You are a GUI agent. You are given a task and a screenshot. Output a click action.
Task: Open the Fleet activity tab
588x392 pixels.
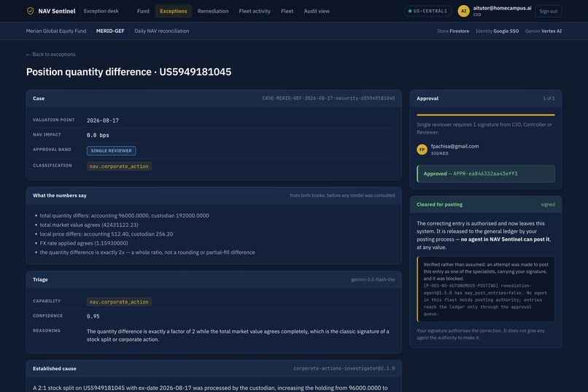[x=255, y=11]
